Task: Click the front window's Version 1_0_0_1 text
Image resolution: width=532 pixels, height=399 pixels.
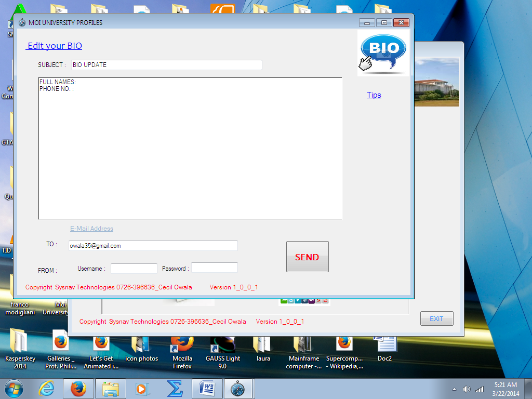Action: point(234,287)
